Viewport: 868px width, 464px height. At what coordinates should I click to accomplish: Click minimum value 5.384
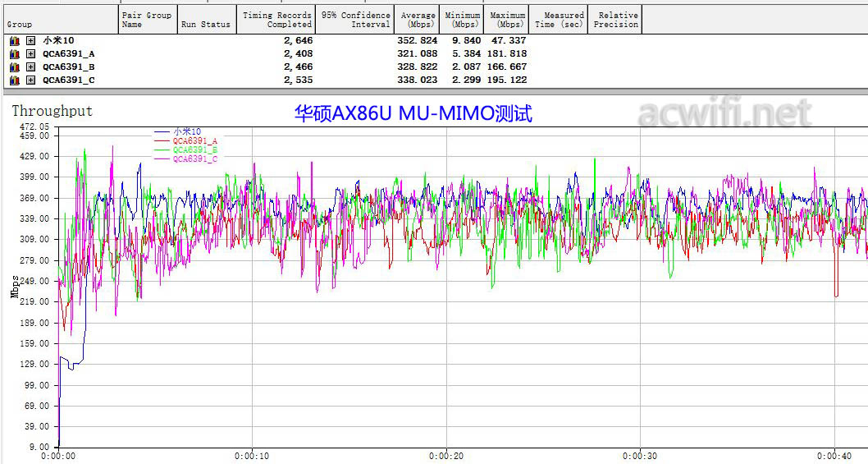coord(467,53)
